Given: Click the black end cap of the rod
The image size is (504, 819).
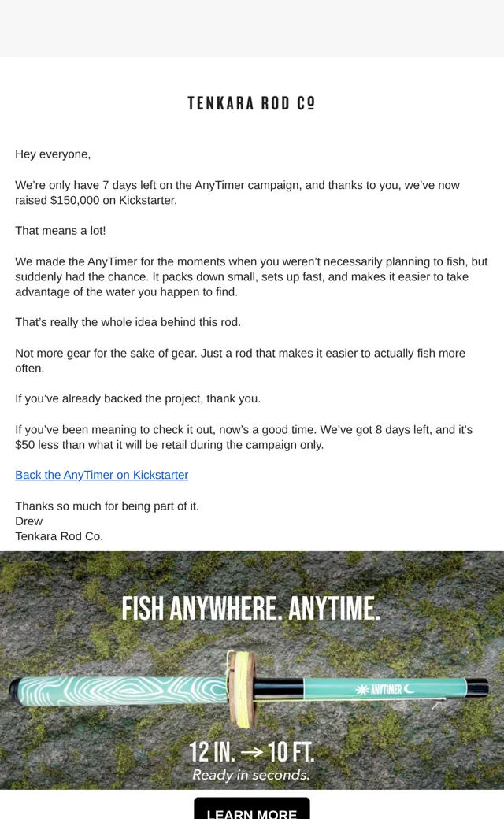Looking at the screenshot, I should (x=478, y=687).
